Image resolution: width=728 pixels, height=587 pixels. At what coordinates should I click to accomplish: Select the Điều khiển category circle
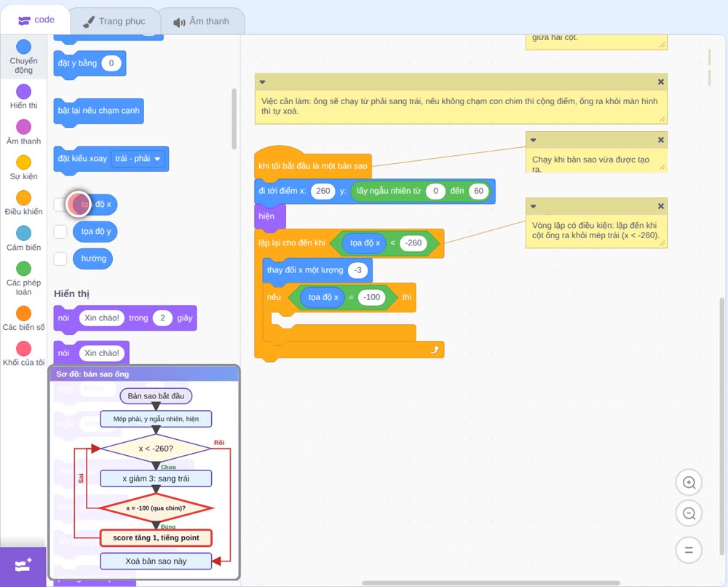click(x=24, y=198)
